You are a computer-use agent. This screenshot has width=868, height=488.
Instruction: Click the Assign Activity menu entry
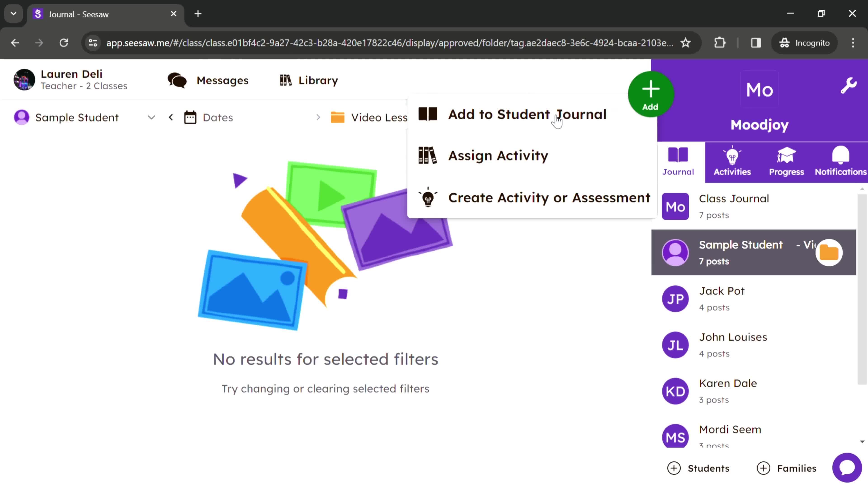[x=498, y=155]
